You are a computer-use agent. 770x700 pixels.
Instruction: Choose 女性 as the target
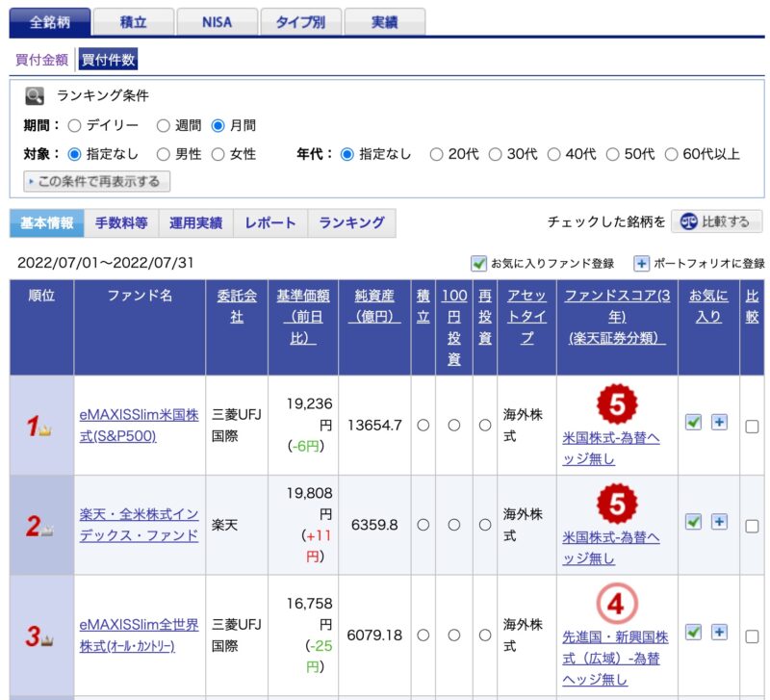(218, 155)
